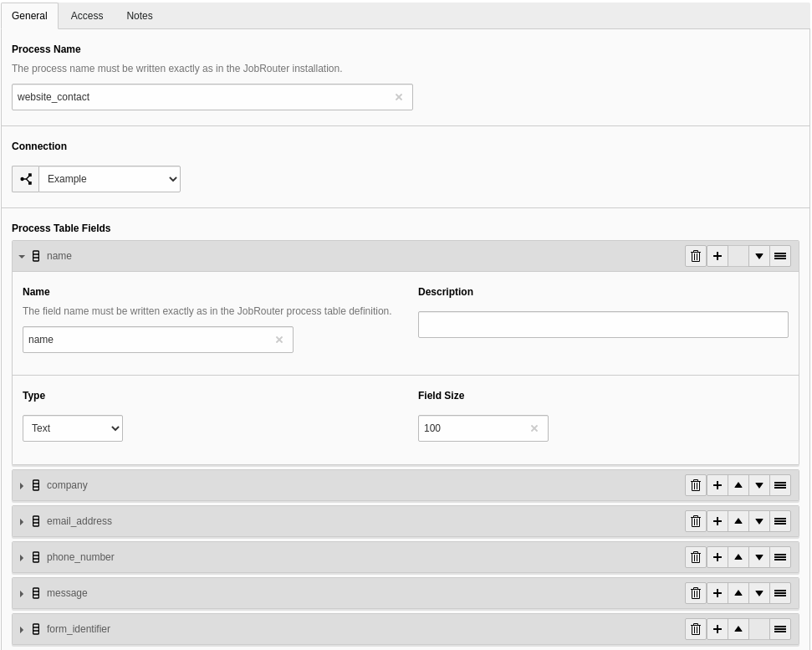The image size is (812, 650).
Task: Click the message row label
Action: pyautogui.click(x=67, y=593)
